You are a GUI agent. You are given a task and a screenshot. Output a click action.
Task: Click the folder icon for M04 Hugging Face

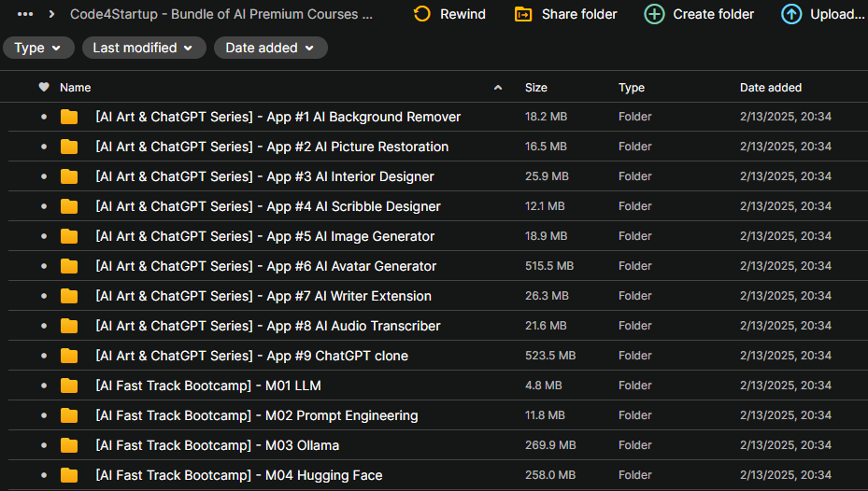69,475
